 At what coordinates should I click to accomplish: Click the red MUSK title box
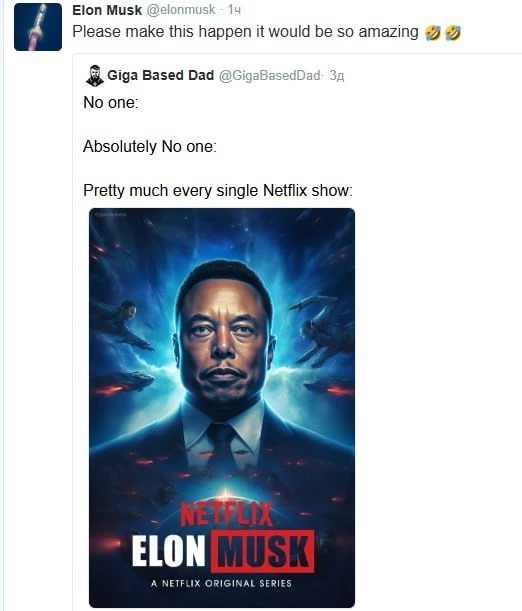coord(263,551)
